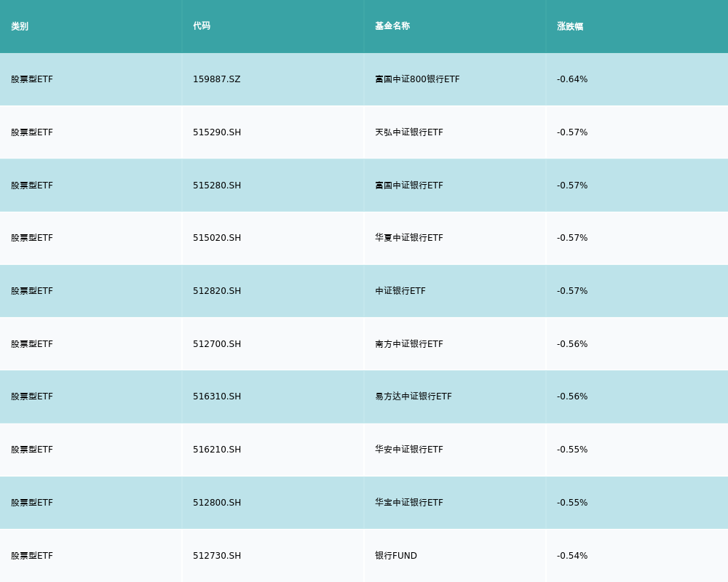728x582 pixels.
Task: Open 华宝中证银行ETF fund name
Action: (x=408, y=503)
